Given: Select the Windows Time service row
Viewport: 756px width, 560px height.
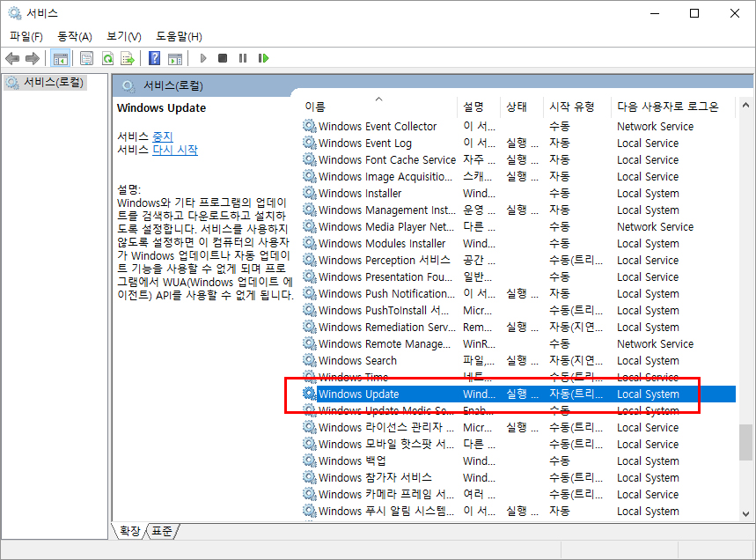Looking at the screenshot, I should (518, 377).
